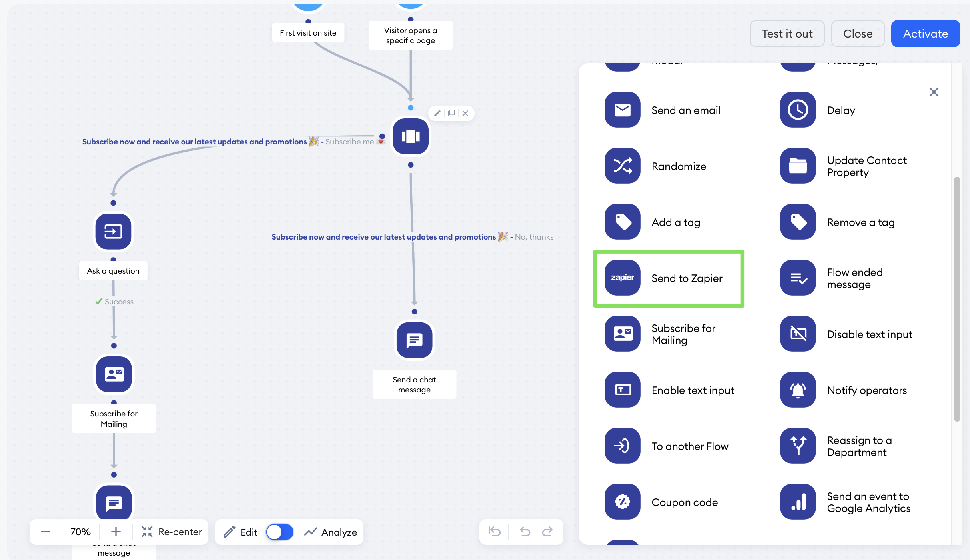Screen dimensions: 970x560
Task: Select Visitor opens a specific page trigger label
Action: click(411, 36)
